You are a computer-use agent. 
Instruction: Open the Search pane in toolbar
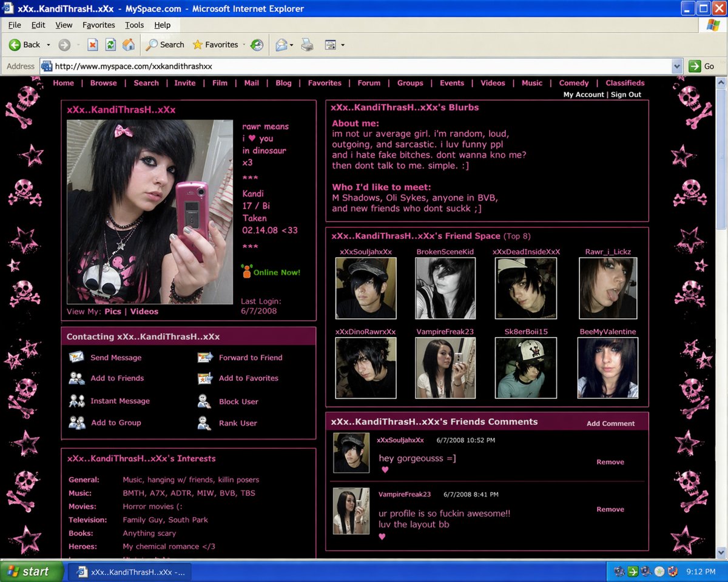(x=165, y=45)
